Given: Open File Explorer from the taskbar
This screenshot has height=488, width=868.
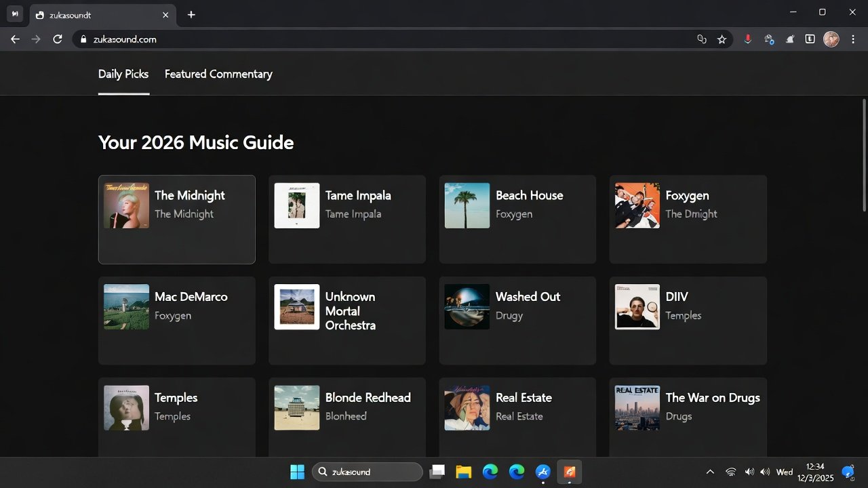Looking at the screenshot, I should [464, 471].
